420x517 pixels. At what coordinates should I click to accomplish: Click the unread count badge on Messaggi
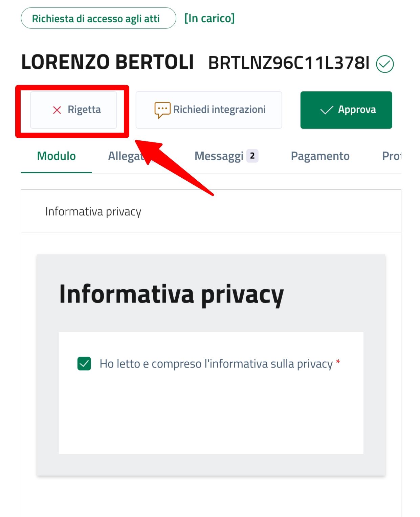(252, 156)
